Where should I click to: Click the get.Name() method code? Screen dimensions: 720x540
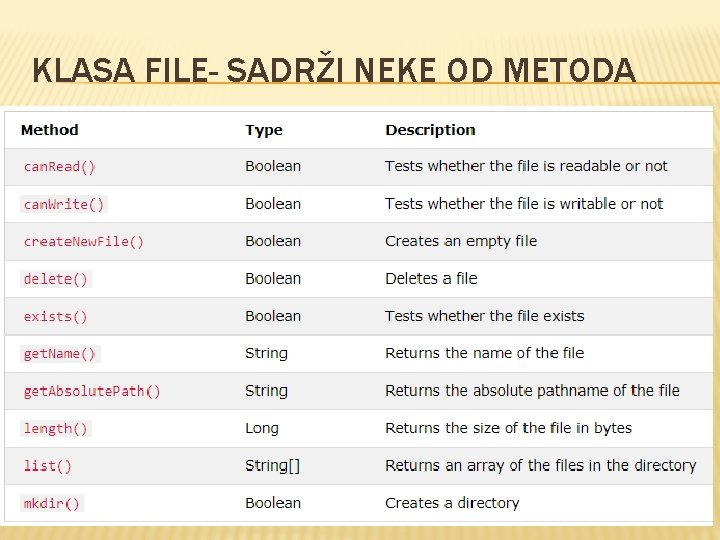point(60,354)
